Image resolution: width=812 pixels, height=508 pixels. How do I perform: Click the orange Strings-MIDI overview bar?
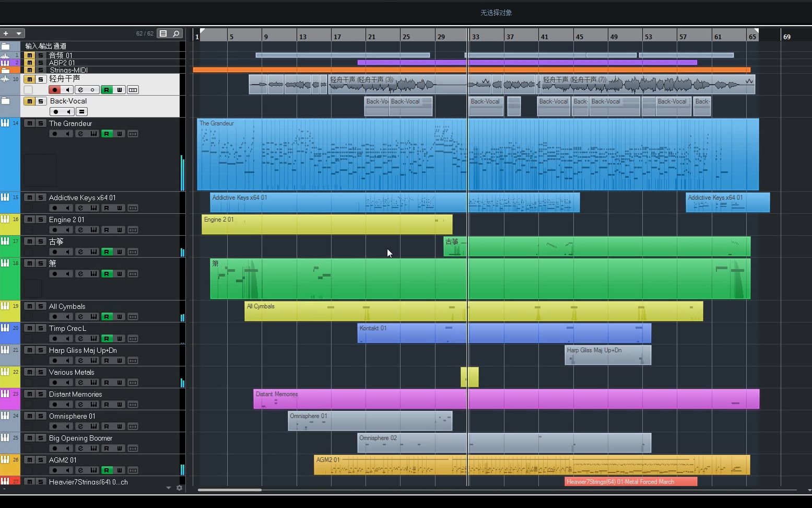(472, 70)
